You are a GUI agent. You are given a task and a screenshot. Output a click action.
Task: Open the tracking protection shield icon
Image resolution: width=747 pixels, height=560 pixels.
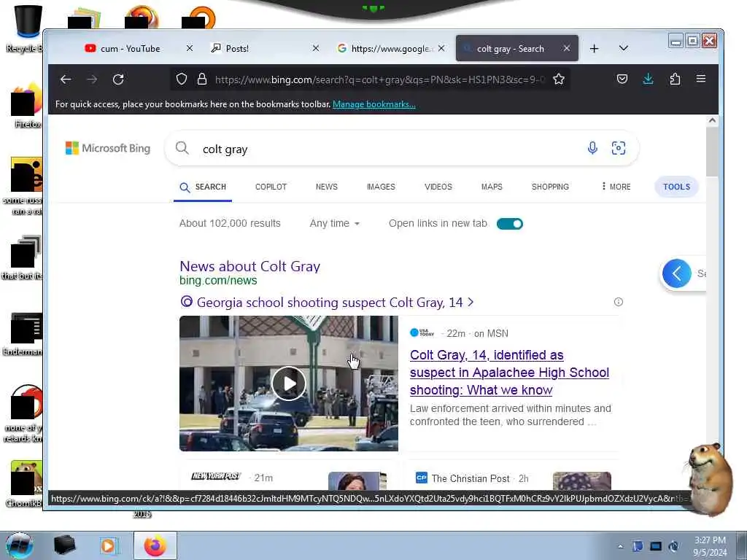tap(182, 79)
